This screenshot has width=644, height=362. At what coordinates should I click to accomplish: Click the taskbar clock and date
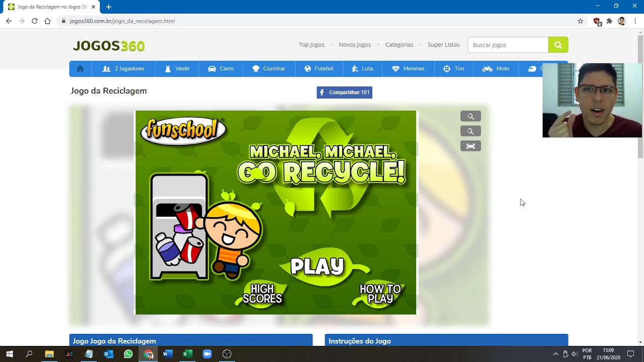click(x=608, y=354)
